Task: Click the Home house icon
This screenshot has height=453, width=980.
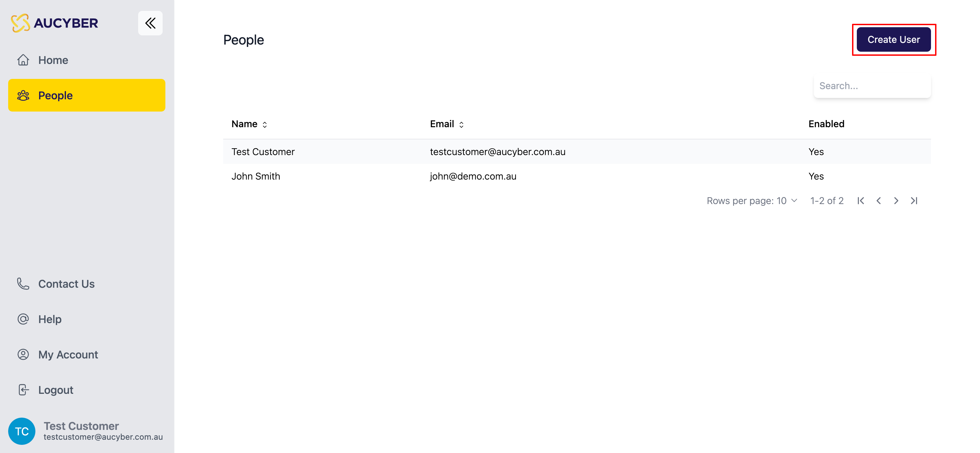Action: (x=23, y=60)
